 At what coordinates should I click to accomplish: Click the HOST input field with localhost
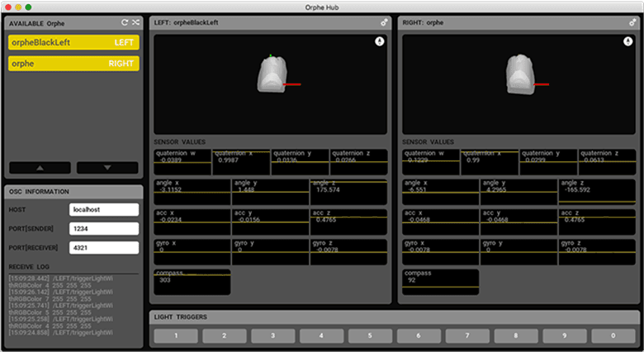104,210
